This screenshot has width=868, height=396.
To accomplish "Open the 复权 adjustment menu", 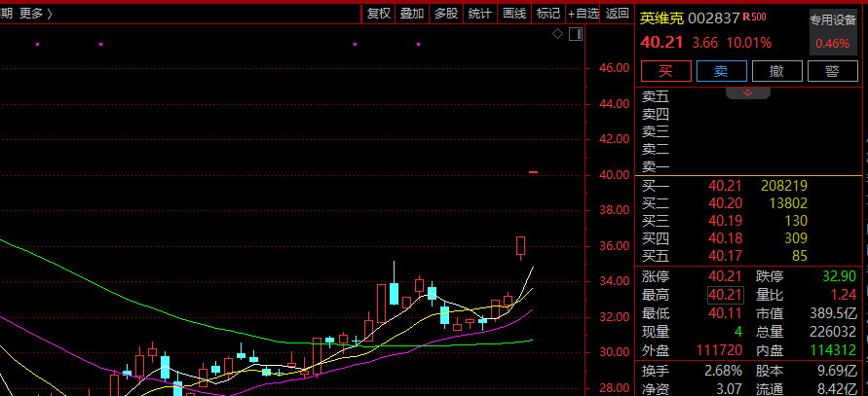I will point(378,13).
